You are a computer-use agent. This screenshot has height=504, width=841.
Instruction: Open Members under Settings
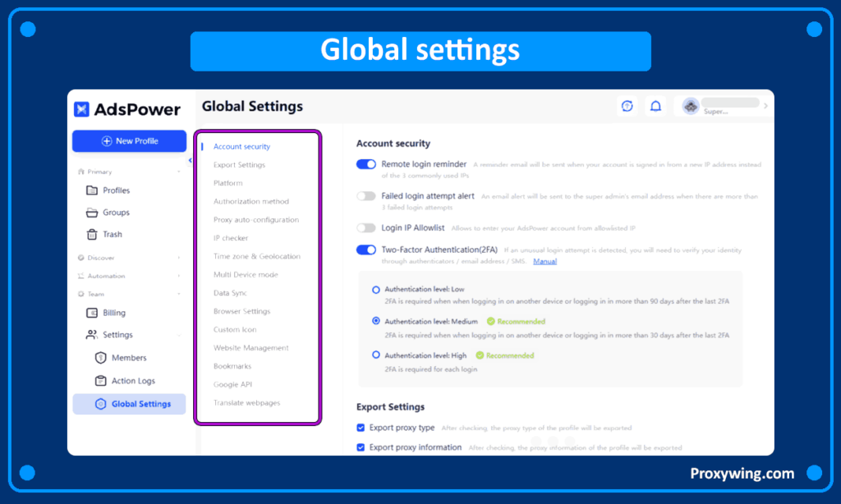pyautogui.click(x=129, y=358)
